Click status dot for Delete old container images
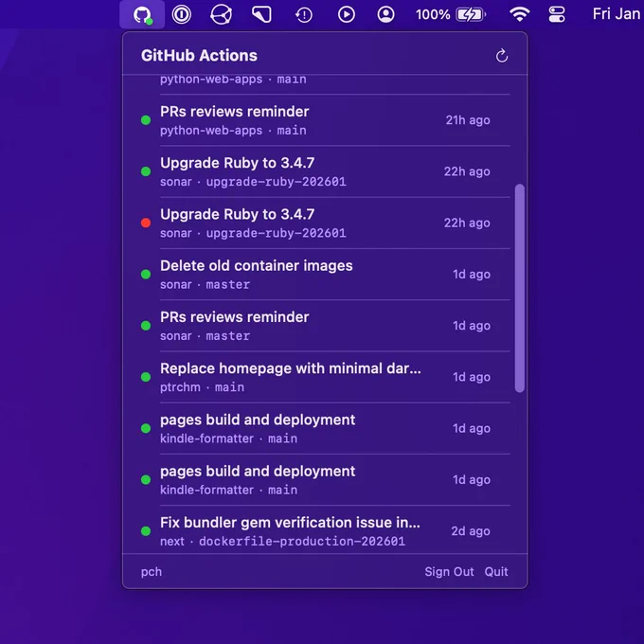This screenshot has height=644, width=644. [146, 275]
